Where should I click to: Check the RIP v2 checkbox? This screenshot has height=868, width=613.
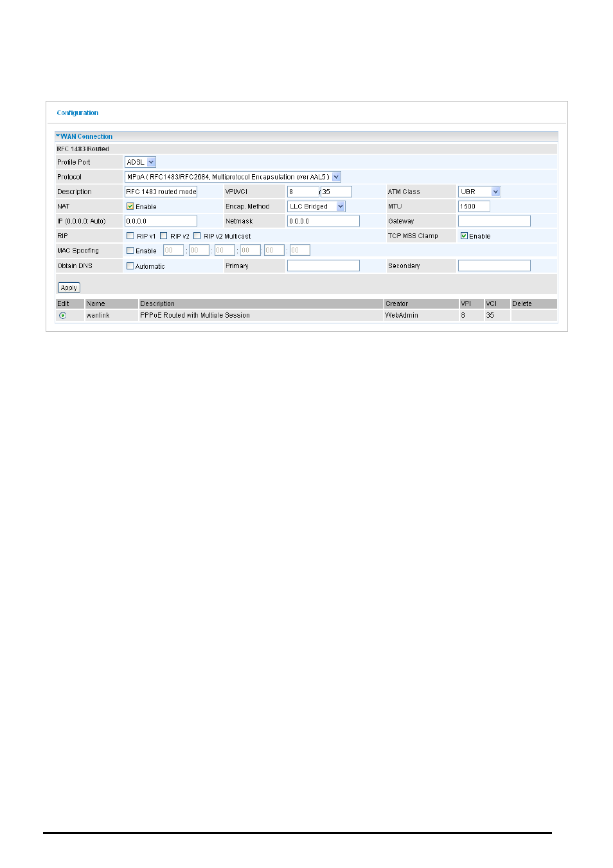click(164, 236)
